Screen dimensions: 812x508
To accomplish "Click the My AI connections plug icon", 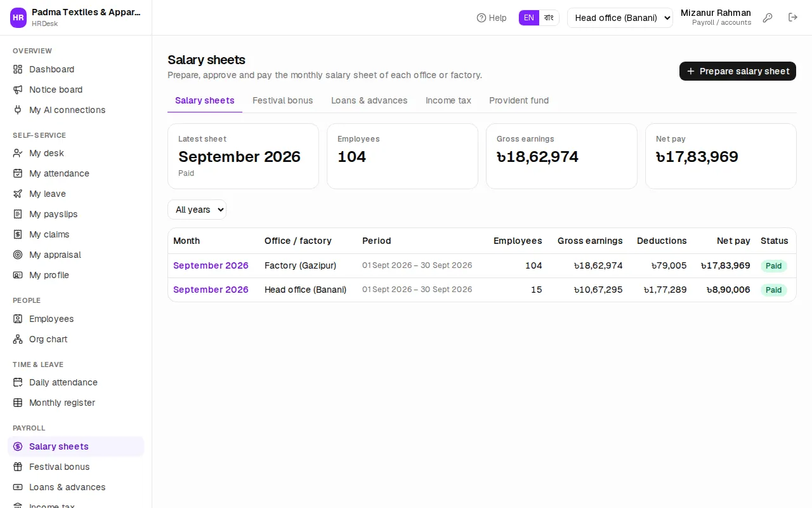I will [x=18, y=110].
